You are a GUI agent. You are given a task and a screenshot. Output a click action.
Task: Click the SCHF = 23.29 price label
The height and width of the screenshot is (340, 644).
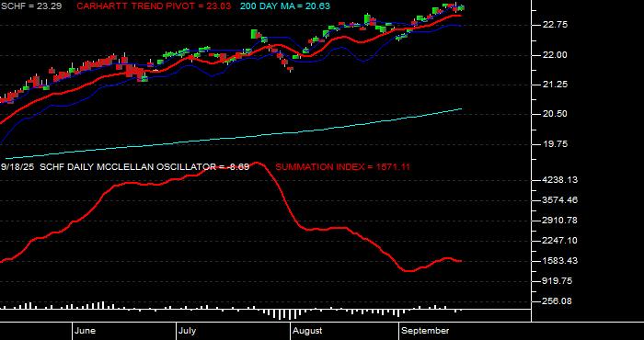[31, 6]
